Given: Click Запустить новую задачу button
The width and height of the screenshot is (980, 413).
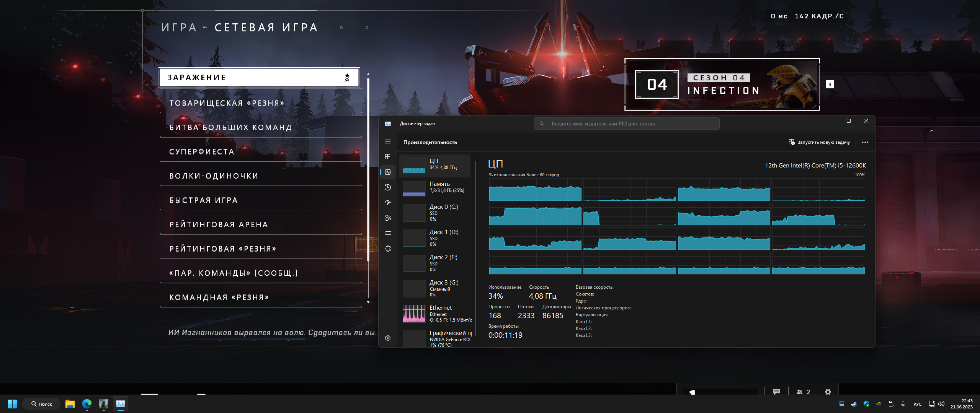Looking at the screenshot, I should 819,142.
